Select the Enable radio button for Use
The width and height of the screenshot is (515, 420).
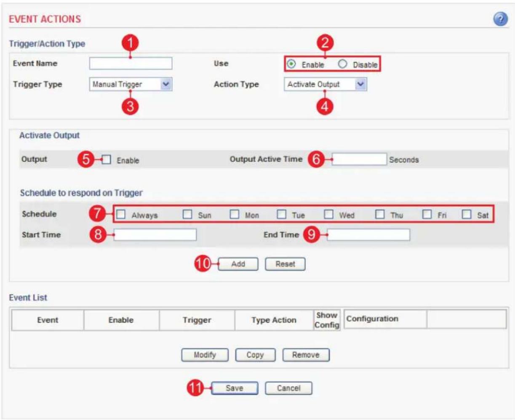[x=291, y=64]
